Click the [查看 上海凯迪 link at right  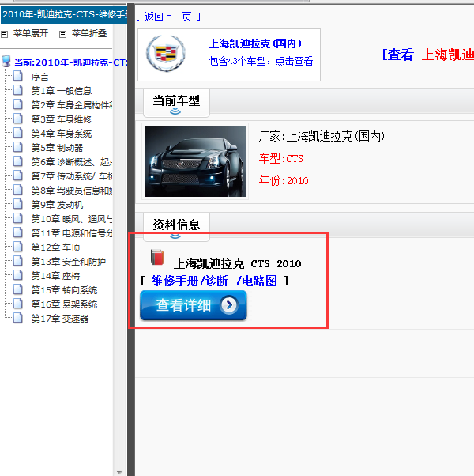click(427, 55)
